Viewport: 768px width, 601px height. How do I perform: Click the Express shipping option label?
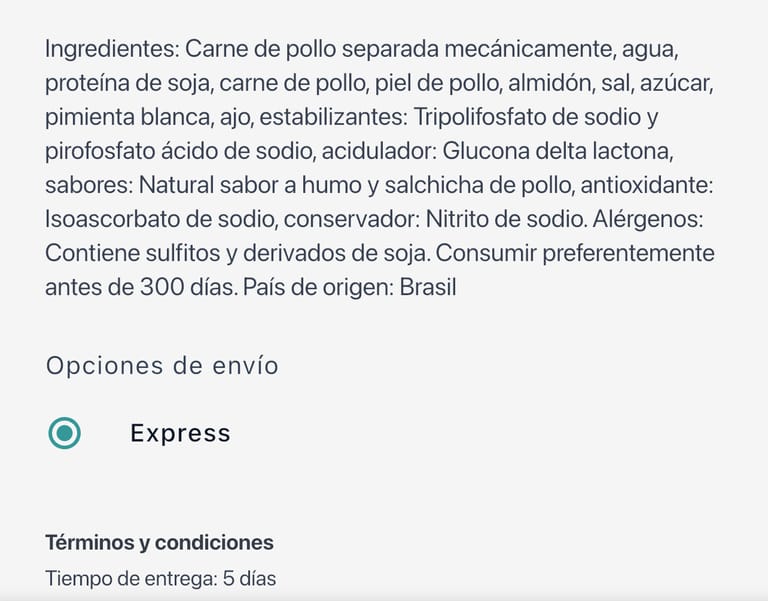180,433
